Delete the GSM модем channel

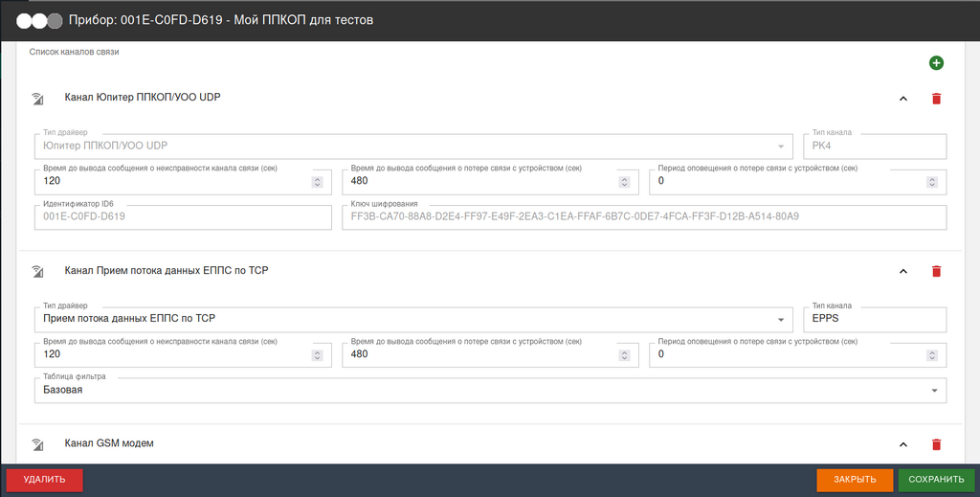click(x=936, y=444)
